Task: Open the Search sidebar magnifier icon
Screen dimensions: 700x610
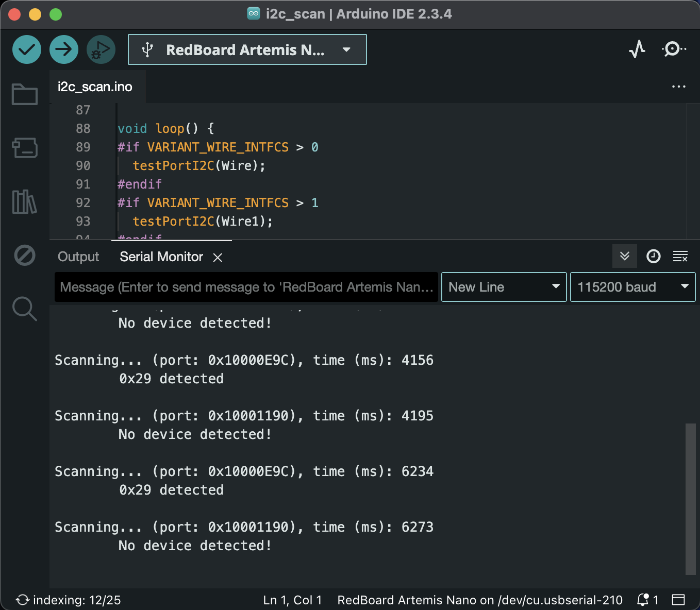Action: pos(25,309)
